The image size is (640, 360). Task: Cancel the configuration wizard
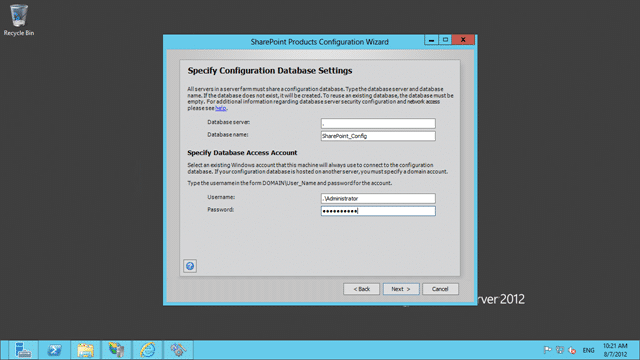tap(440, 289)
